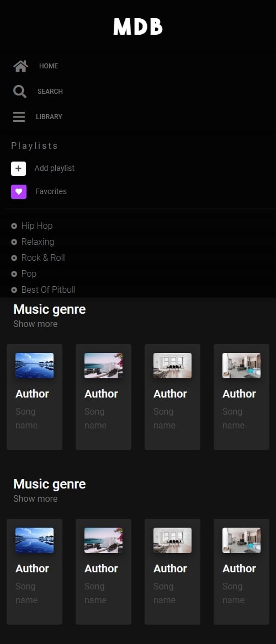This screenshot has width=276, height=644.
Task: Open the Library hamburger icon
Action: [19, 117]
